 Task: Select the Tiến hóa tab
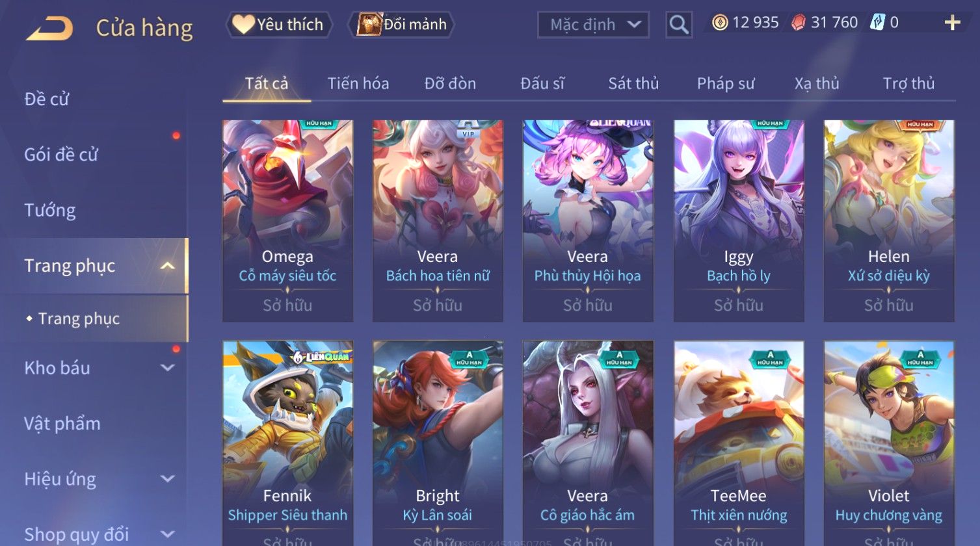point(358,83)
